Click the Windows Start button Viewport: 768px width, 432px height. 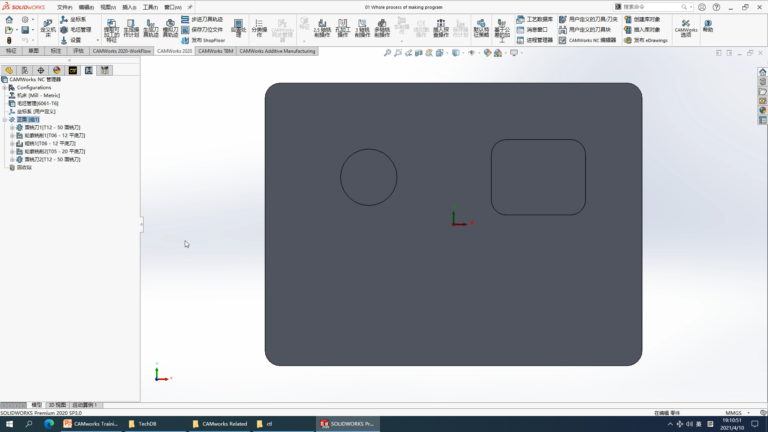(x=9, y=424)
